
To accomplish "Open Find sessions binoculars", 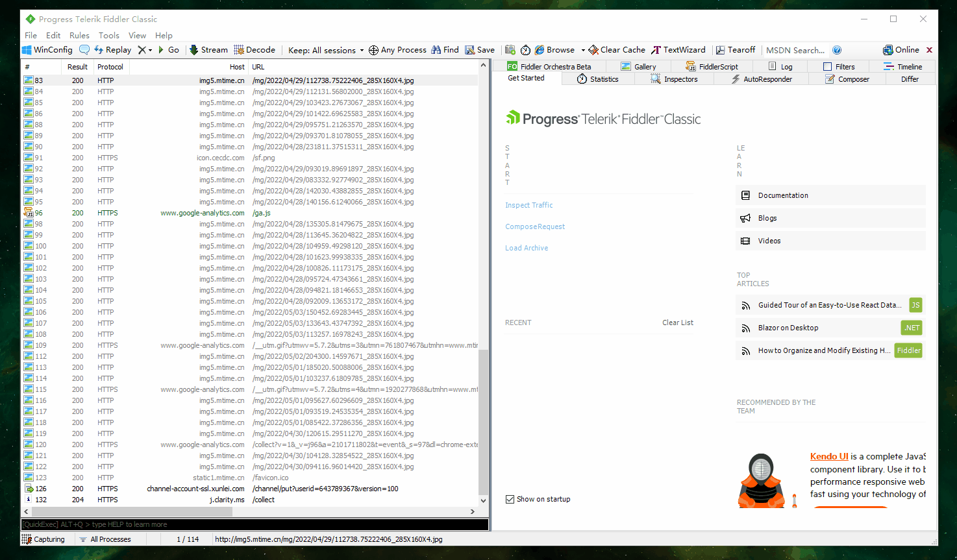I will (445, 50).
